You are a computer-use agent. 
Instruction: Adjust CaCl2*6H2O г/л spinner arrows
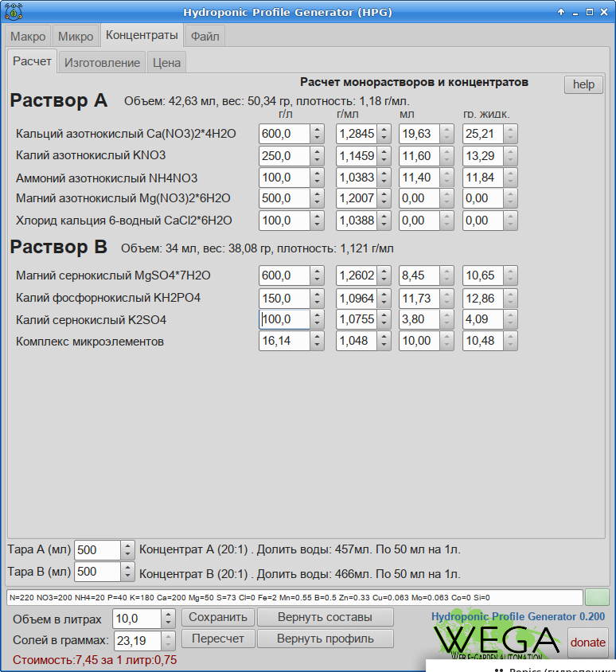coord(317,221)
